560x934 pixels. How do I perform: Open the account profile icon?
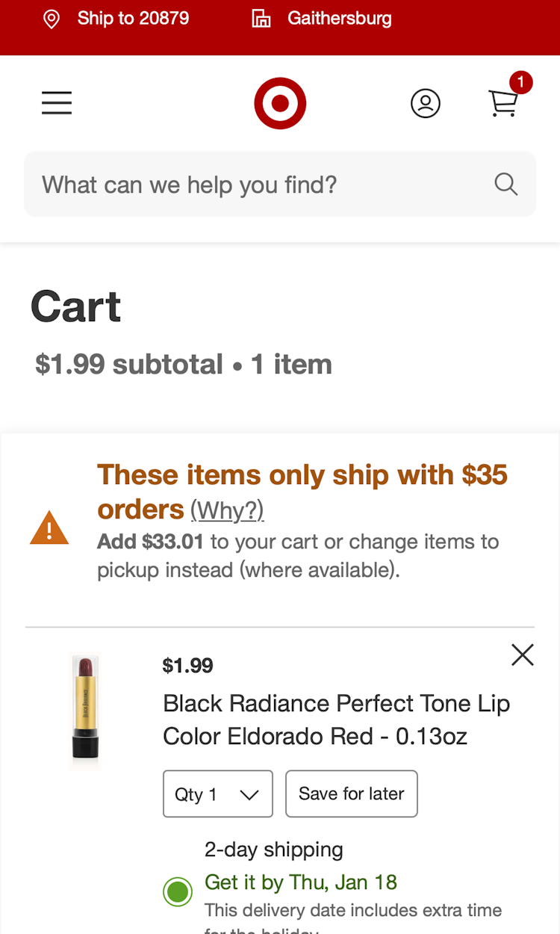(x=426, y=104)
